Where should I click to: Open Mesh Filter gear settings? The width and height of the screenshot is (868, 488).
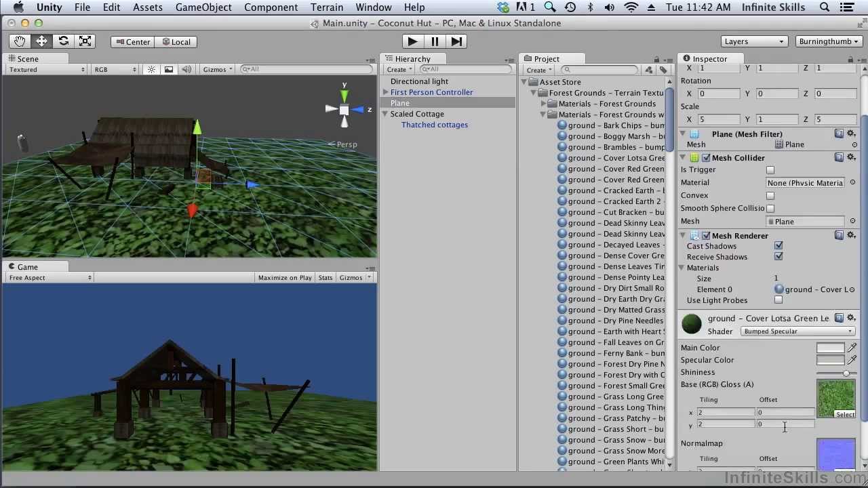(x=851, y=134)
